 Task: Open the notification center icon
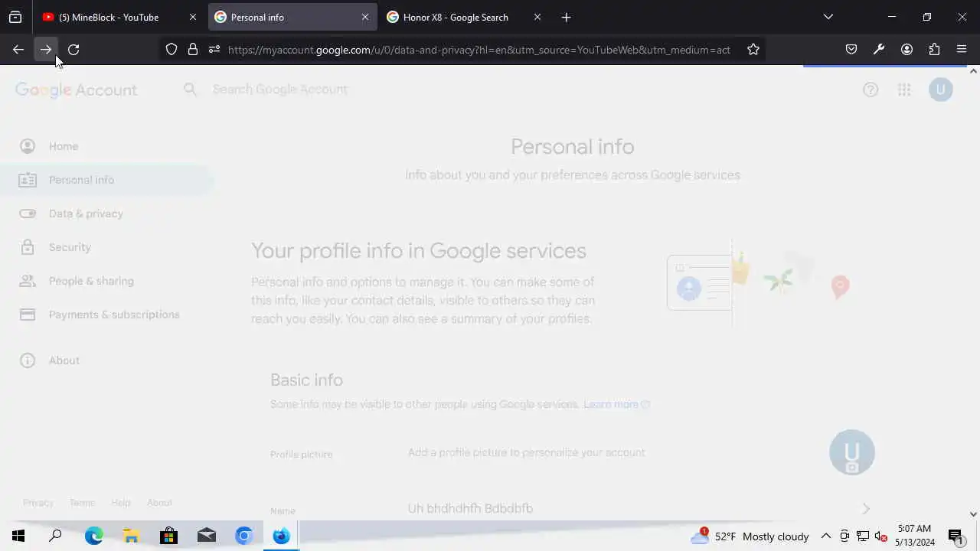955,536
